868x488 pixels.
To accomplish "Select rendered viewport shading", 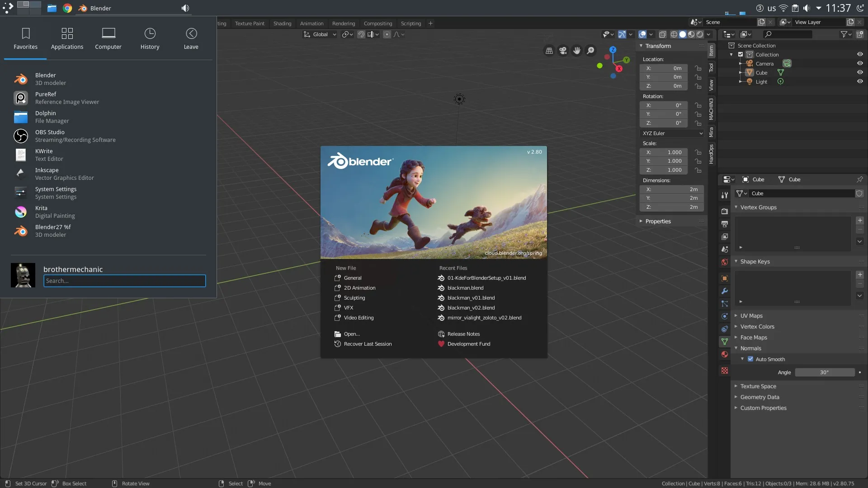I will (x=700, y=34).
